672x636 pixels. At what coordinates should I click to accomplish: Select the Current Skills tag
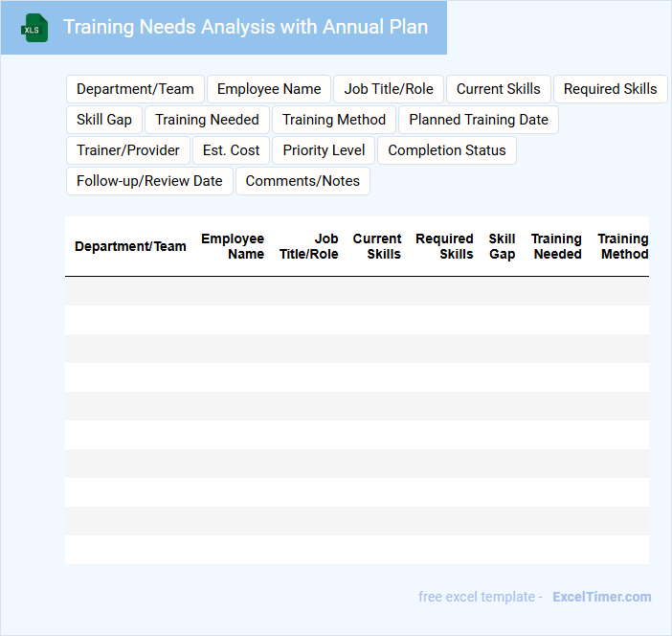498,89
